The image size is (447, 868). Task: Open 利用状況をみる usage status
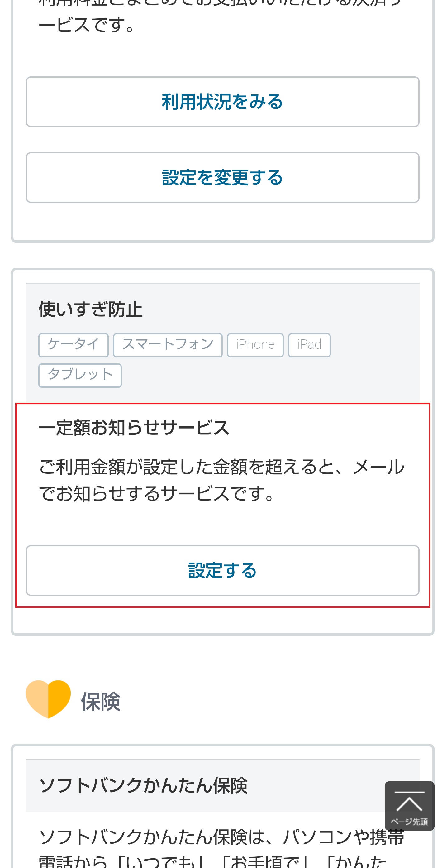tap(223, 102)
